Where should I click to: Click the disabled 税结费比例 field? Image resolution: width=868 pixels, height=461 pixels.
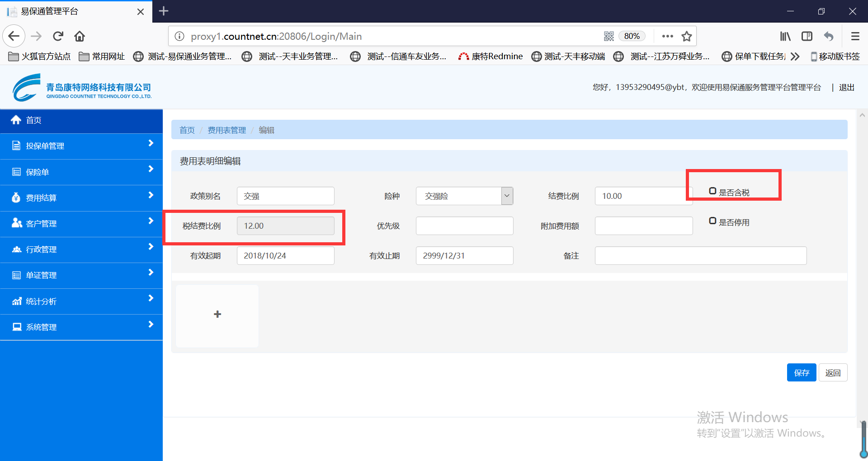point(286,226)
